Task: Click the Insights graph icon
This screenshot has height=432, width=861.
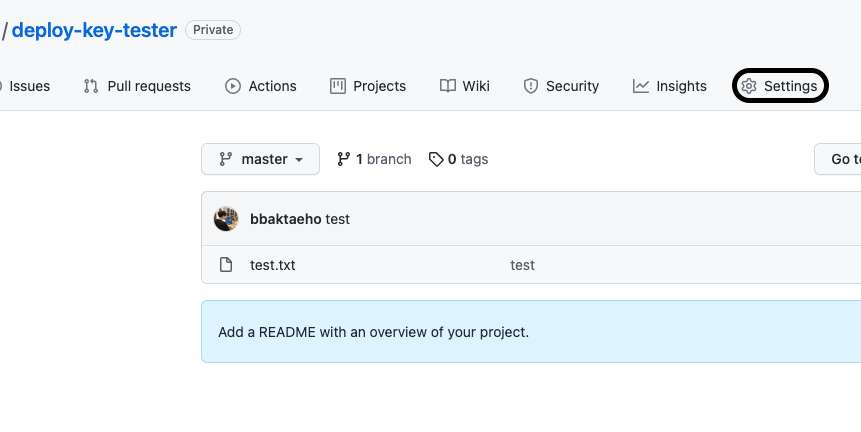Action: 641,86
